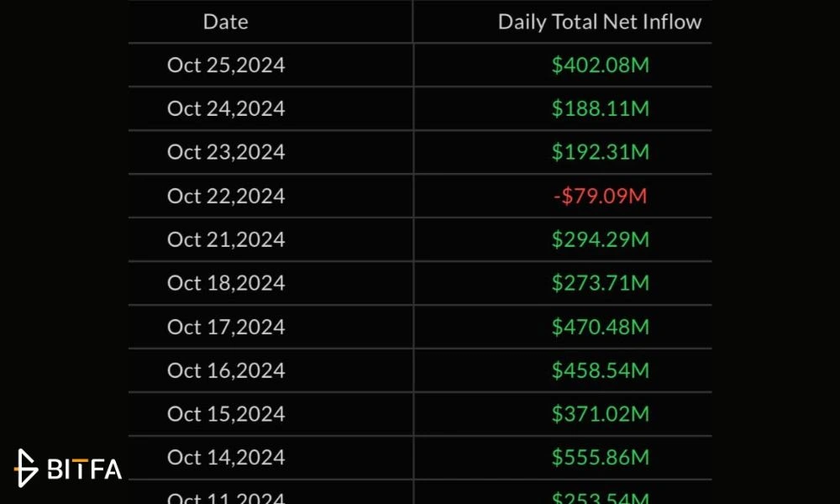Click the $402.08M inflow value
840x504 pixels.
coord(600,66)
